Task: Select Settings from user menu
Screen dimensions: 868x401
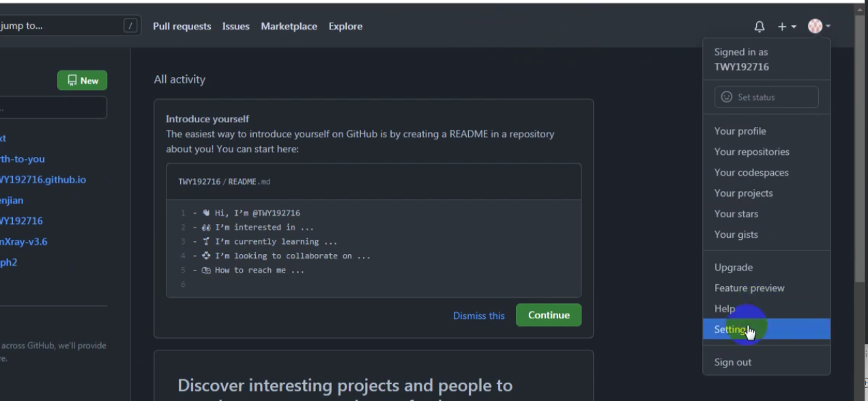Action: [766, 329]
